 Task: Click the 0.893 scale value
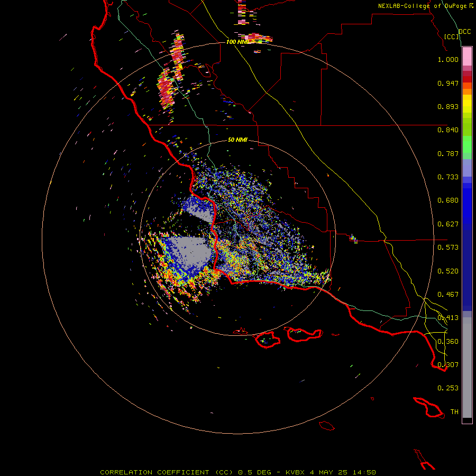click(x=448, y=106)
